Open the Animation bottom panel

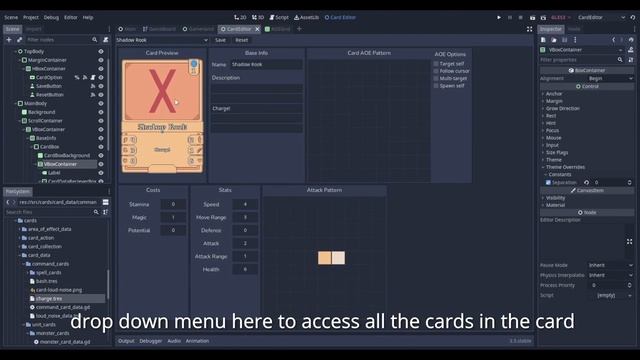tap(197, 341)
